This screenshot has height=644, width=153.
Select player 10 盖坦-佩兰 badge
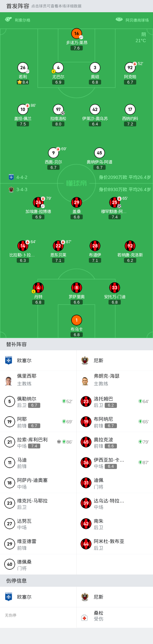point(23,109)
